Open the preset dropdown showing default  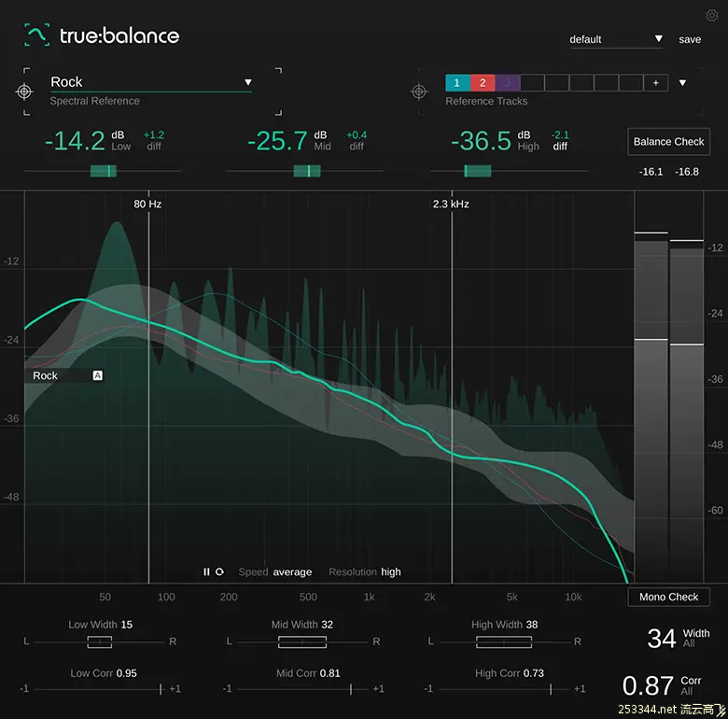[616, 39]
